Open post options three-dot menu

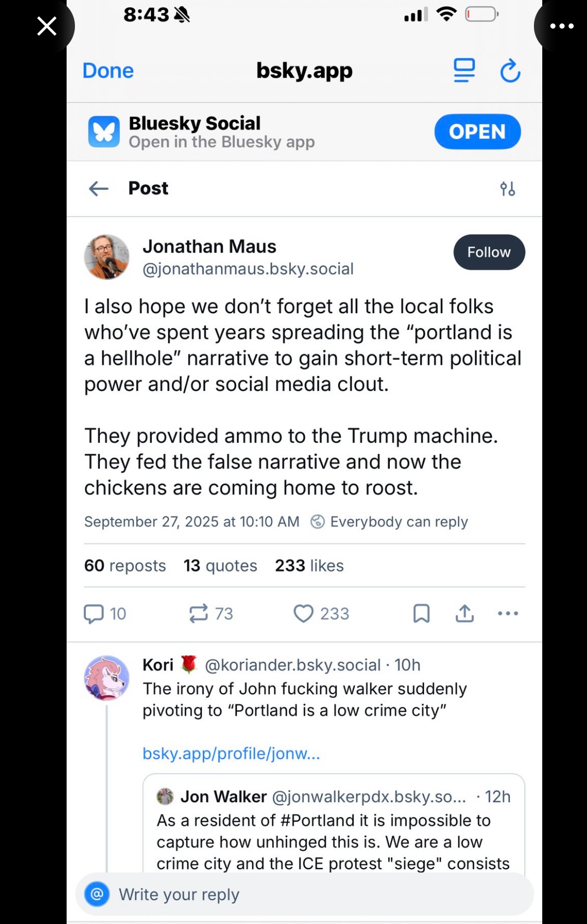coord(508,614)
